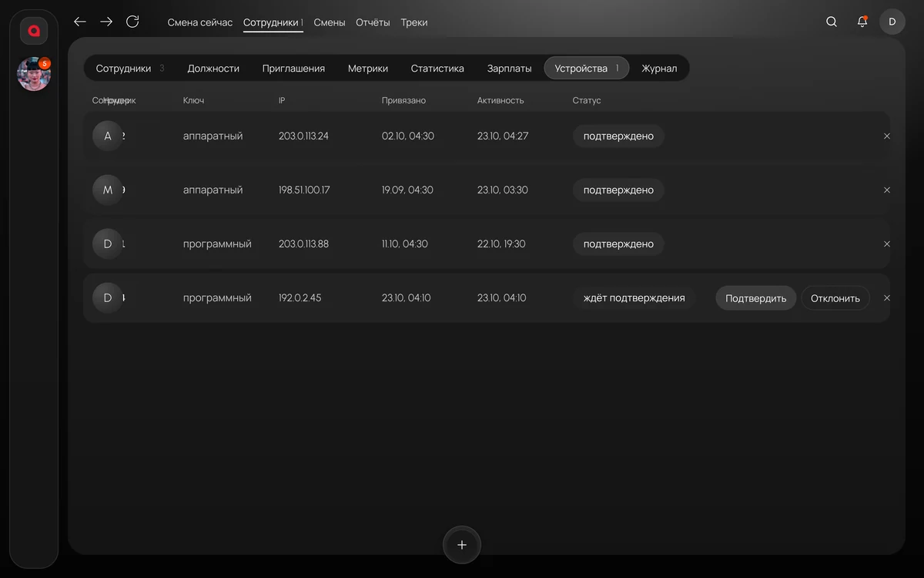Open the Смена сейчас menu item

point(200,22)
